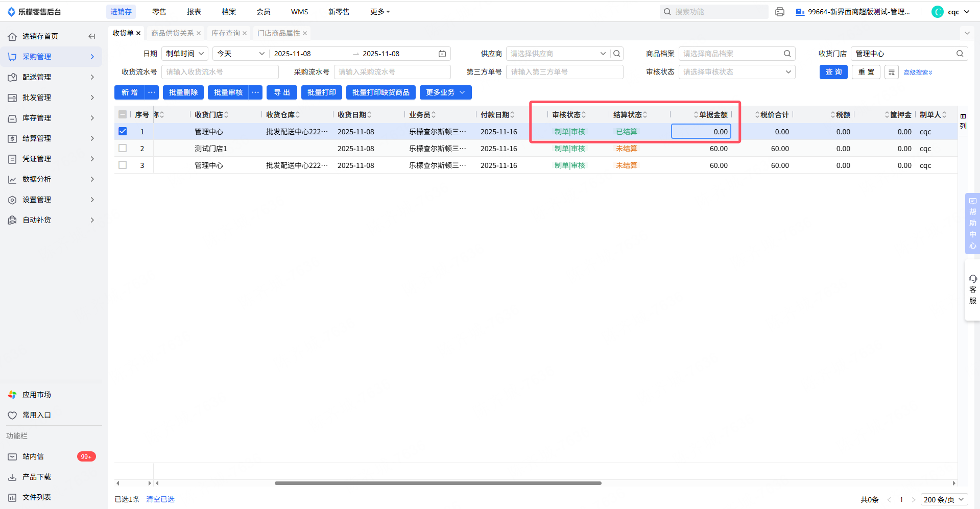Focus 收货流水号 input field
This screenshot has height=509, width=980.
220,72
